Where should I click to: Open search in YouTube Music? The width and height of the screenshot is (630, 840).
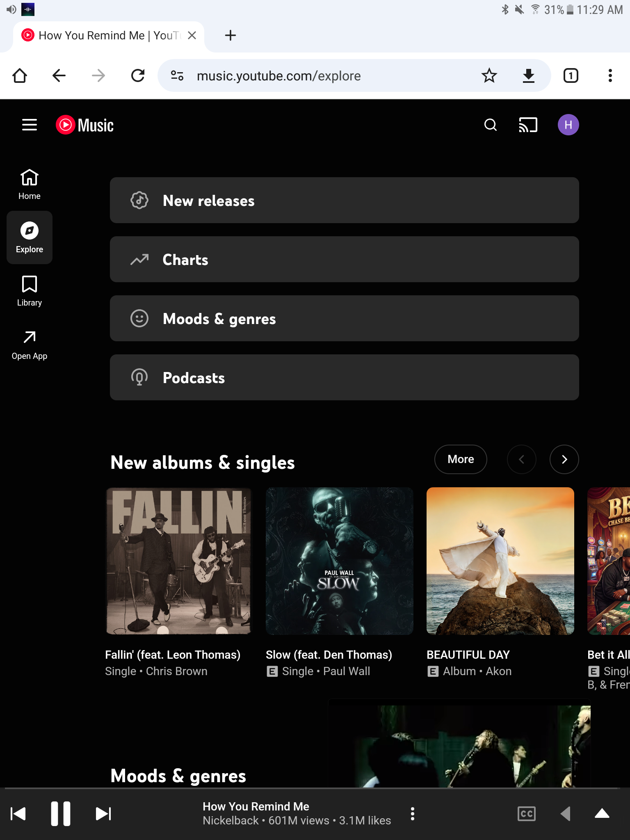pyautogui.click(x=490, y=125)
